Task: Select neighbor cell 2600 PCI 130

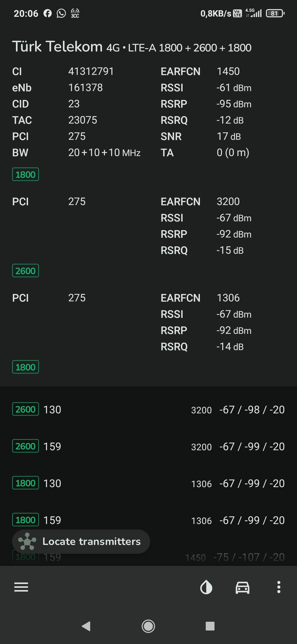Action: [x=148, y=410]
